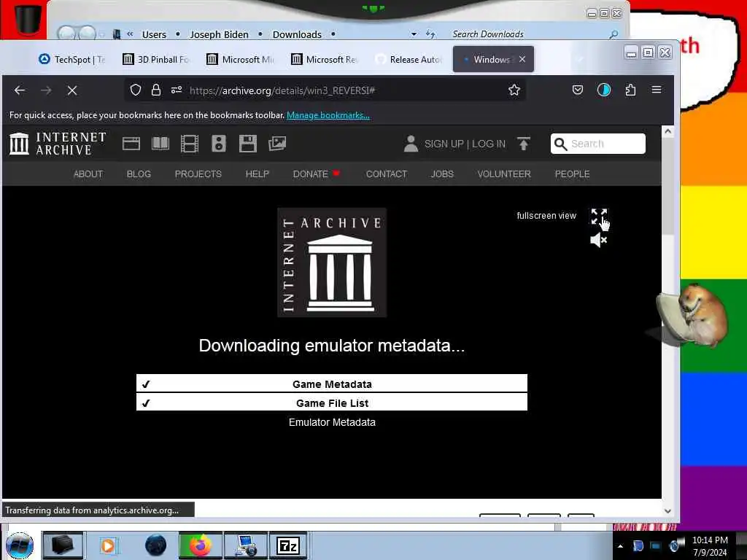Click Users in Explorer breadcrumb
The height and width of the screenshot is (560, 747).
coord(154,34)
